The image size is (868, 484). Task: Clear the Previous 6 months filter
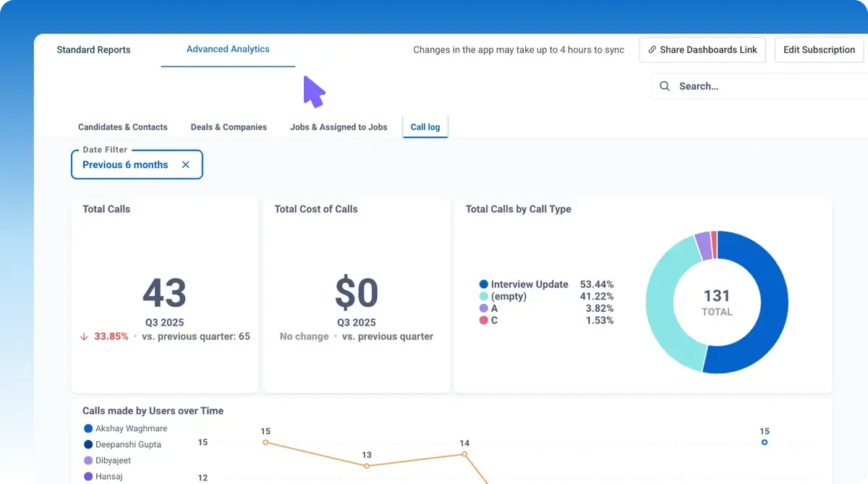[186, 165]
